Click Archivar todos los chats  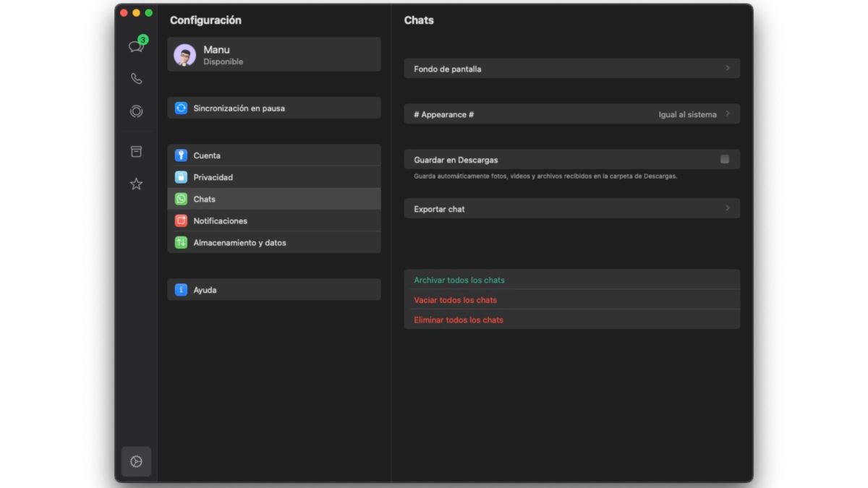pos(459,280)
